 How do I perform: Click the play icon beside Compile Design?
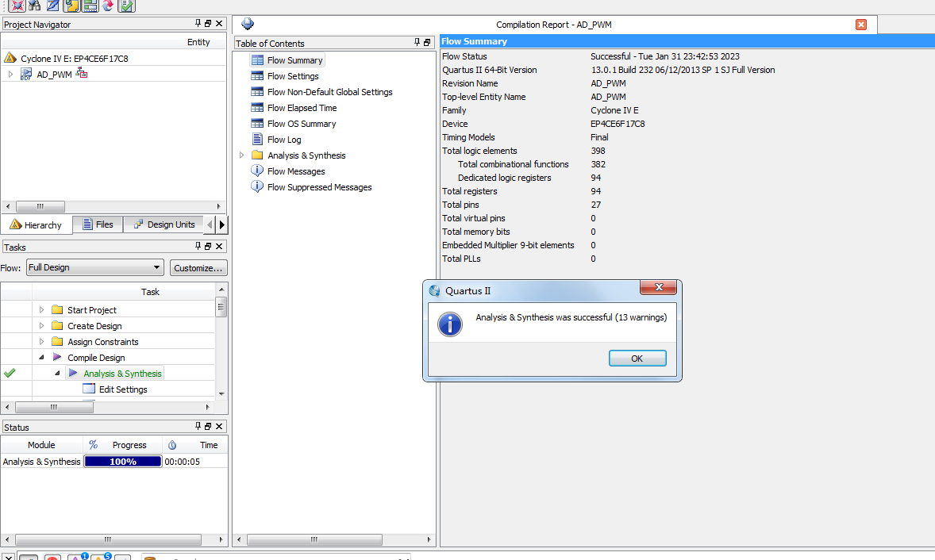[57, 357]
